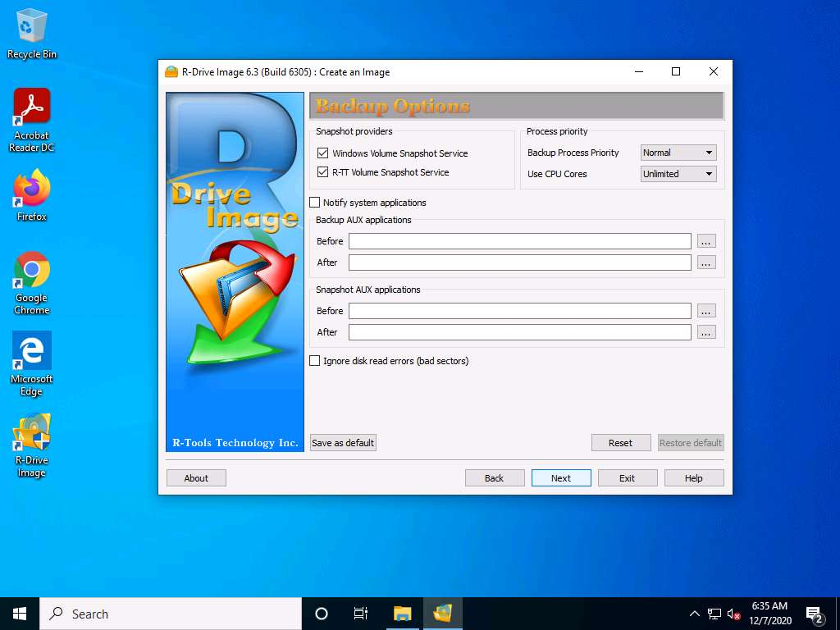840x630 pixels.
Task: Click the network icon in system tray
Action: [x=714, y=614]
